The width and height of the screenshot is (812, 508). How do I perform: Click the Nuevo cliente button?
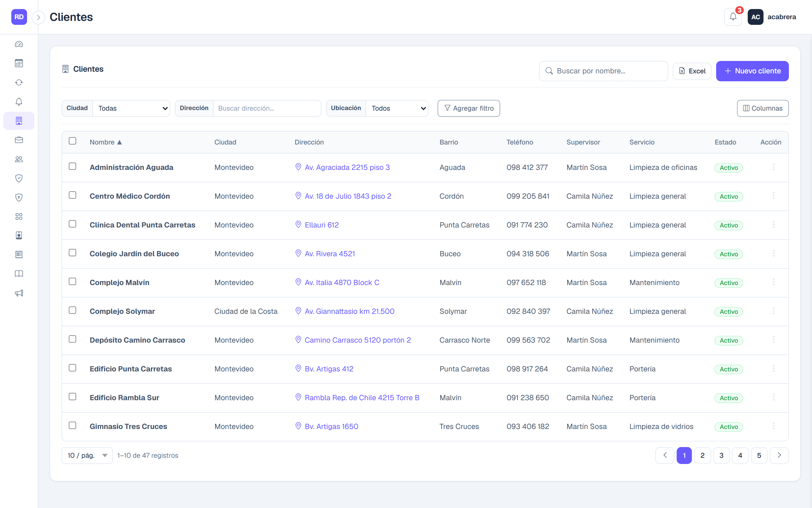pyautogui.click(x=752, y=71)
